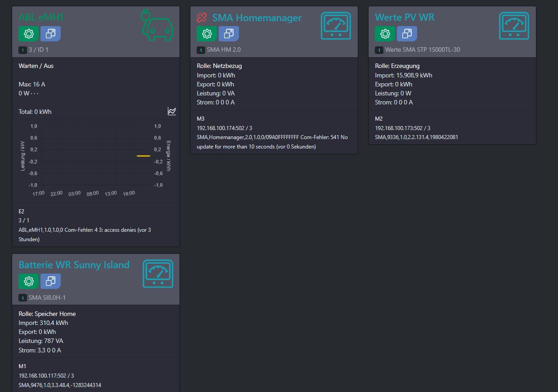558x392 pixels.
Task: Click 'Leistung: 0 VA' on SMA Homemanager
Action: (x=216, y=93)
